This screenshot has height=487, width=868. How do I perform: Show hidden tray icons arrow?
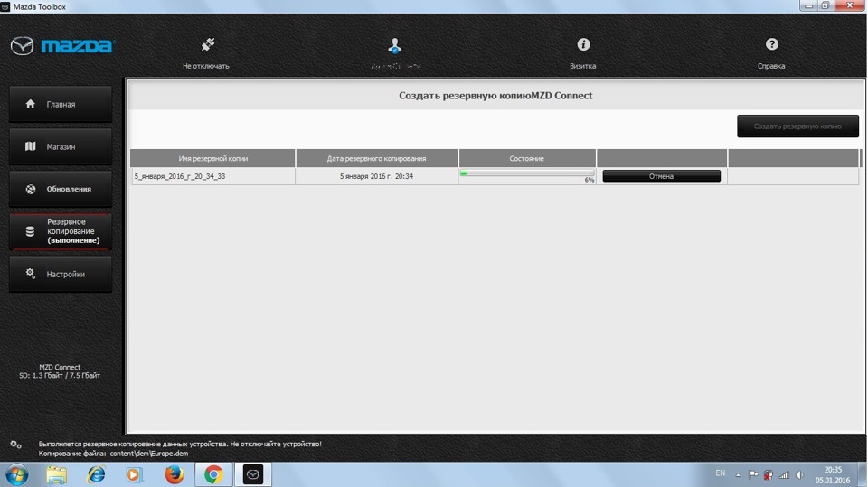[738, 475]
